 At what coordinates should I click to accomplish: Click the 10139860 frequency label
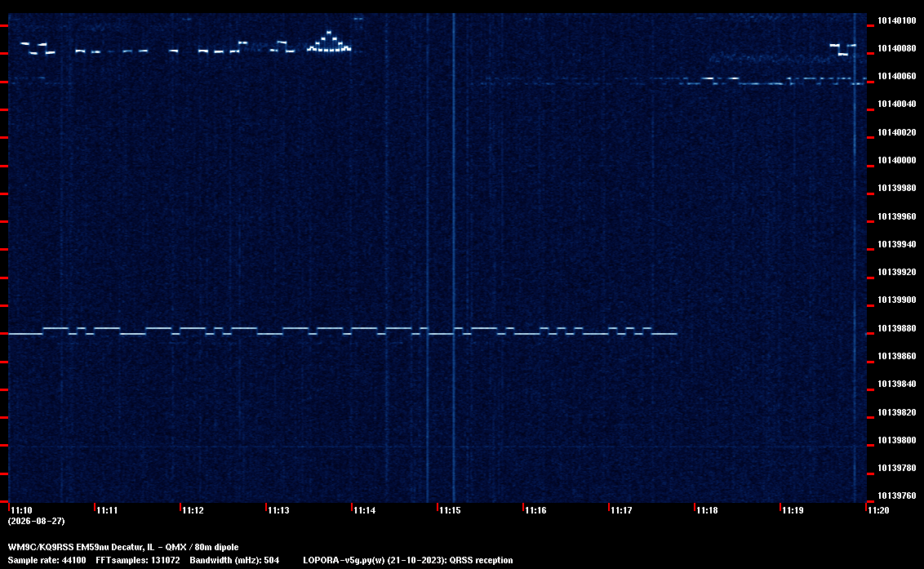[897, 356]
